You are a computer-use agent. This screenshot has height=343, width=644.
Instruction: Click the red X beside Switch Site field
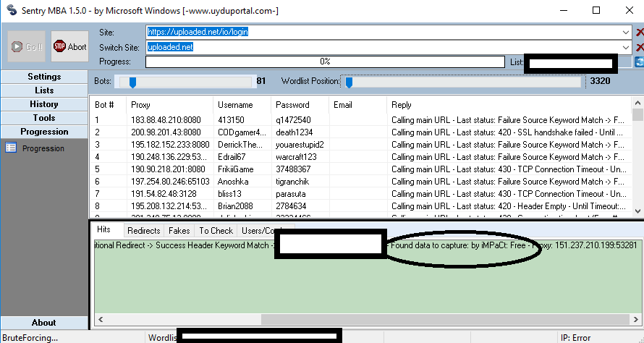point(640,47)
